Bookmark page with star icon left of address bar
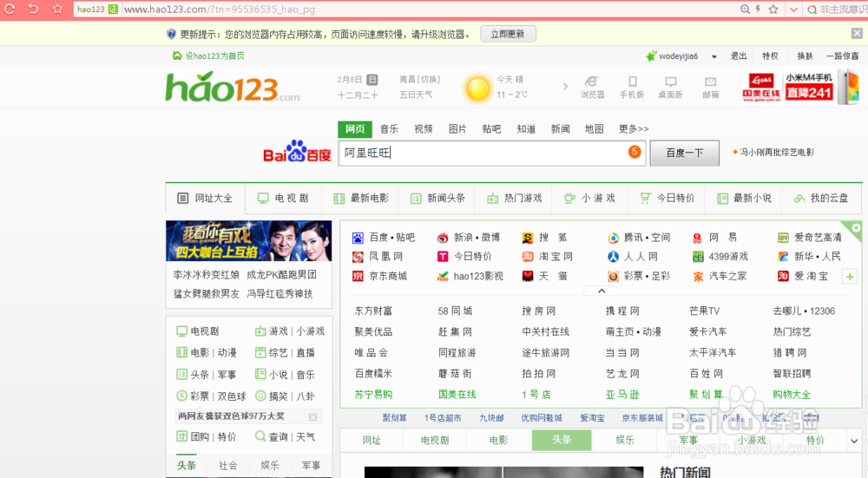The height and width of the screenshot is (478, 868). pos(57,9)
